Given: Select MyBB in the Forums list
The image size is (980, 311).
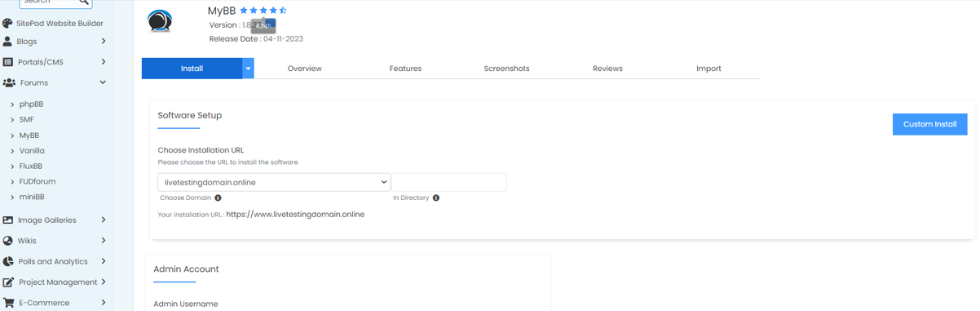Looking at the screenshot, I should (29, 136).
